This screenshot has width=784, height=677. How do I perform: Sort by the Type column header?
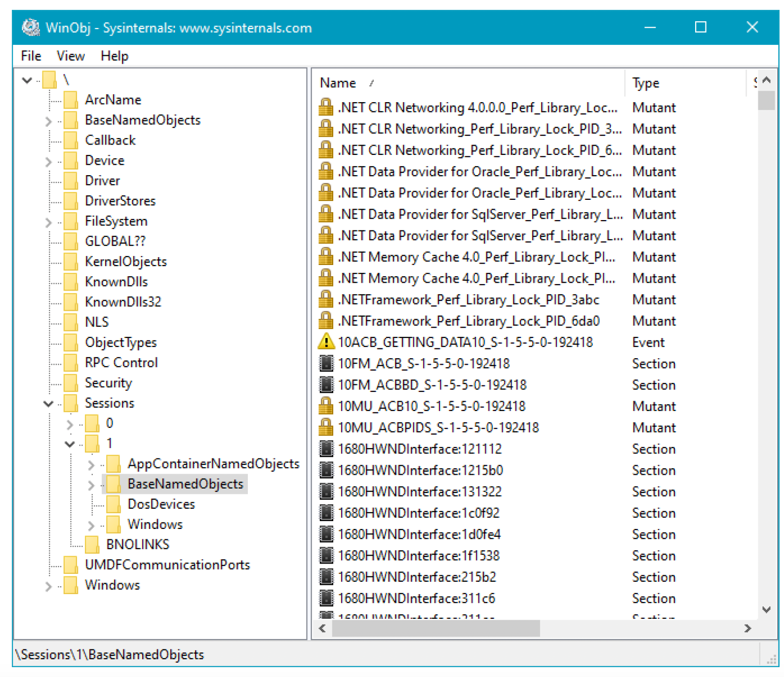click(686, 83)
